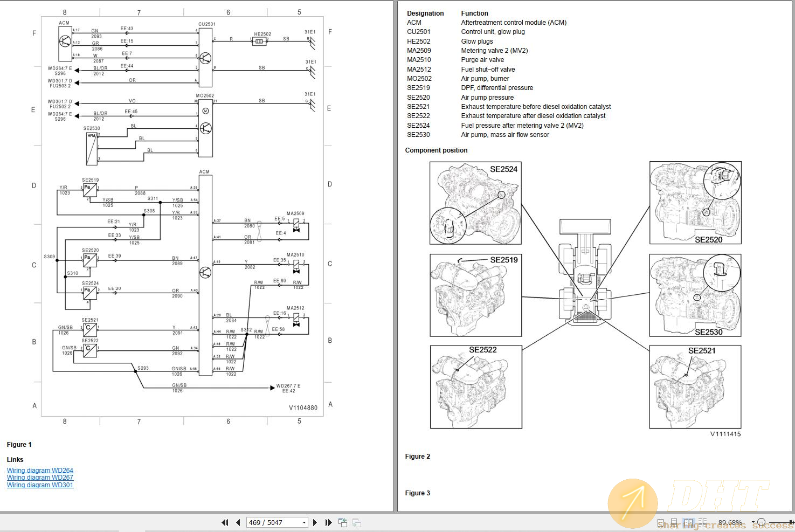Click the 'Figure 1' caption
Viewport: 795px width, 532px height.
[x=19, y=445]
